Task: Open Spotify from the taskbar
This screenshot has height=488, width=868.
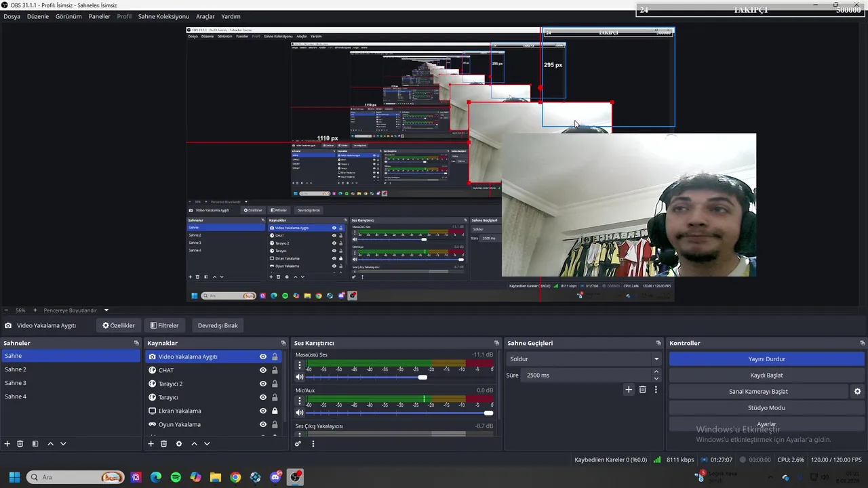Action: pos(176,477)
